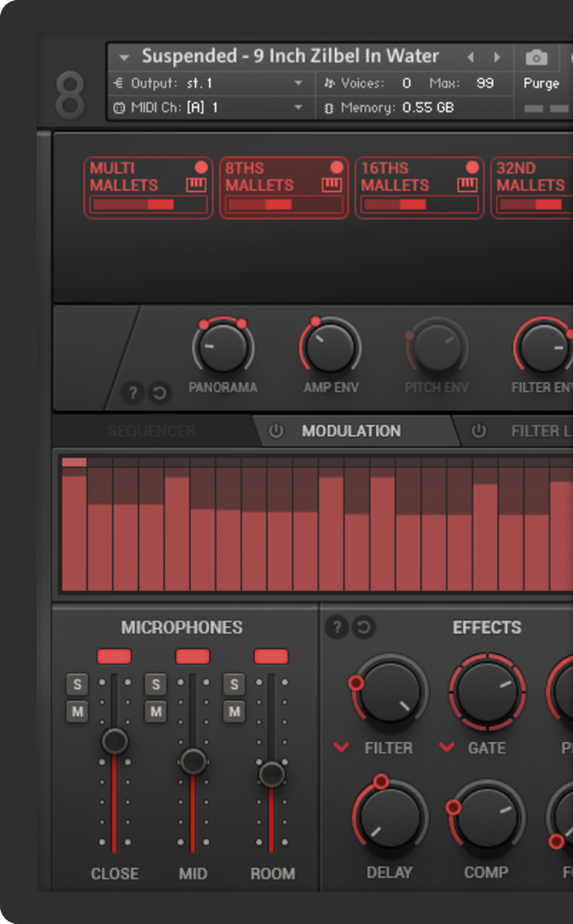Solo the Close microphone channel
573x924 pixels.
point(77,684)
